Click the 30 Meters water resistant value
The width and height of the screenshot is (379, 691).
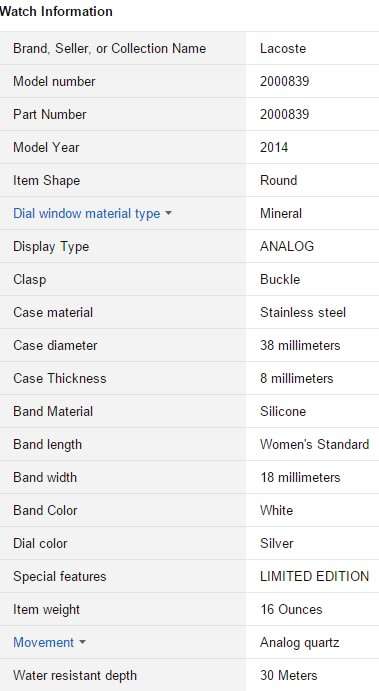[289, 675]
